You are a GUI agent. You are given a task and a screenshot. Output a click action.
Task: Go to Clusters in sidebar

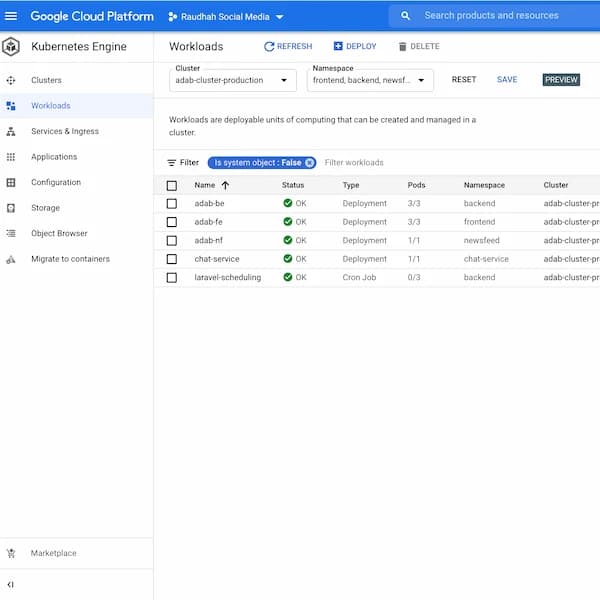[46, 80]
